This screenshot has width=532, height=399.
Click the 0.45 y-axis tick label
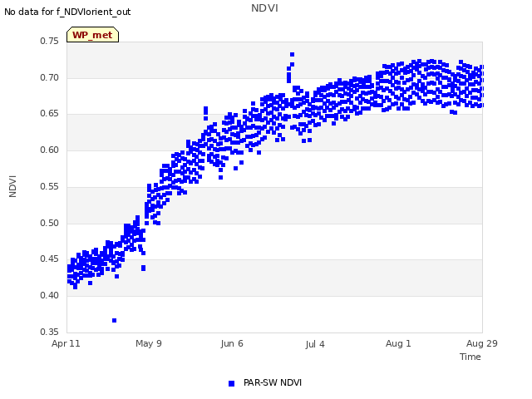click(x=50, y=259)
